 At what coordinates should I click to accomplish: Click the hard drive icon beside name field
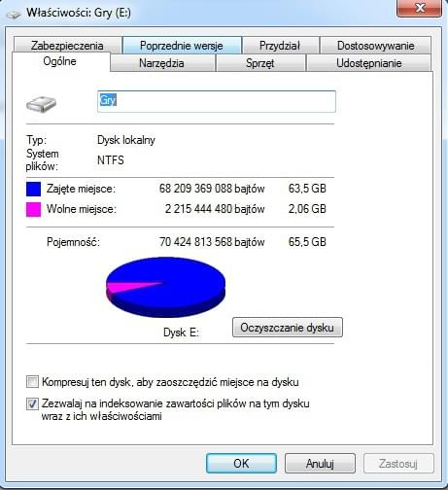pos(41,104)
